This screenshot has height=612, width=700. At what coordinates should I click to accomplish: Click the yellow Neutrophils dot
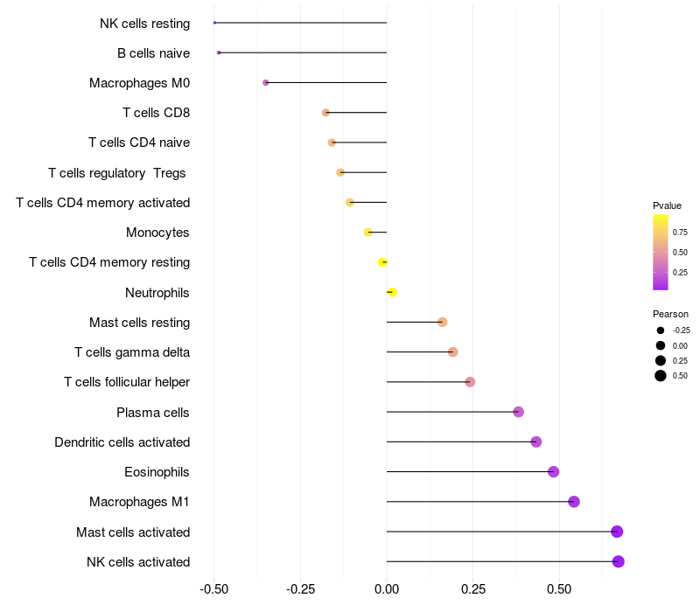[392, 292]
